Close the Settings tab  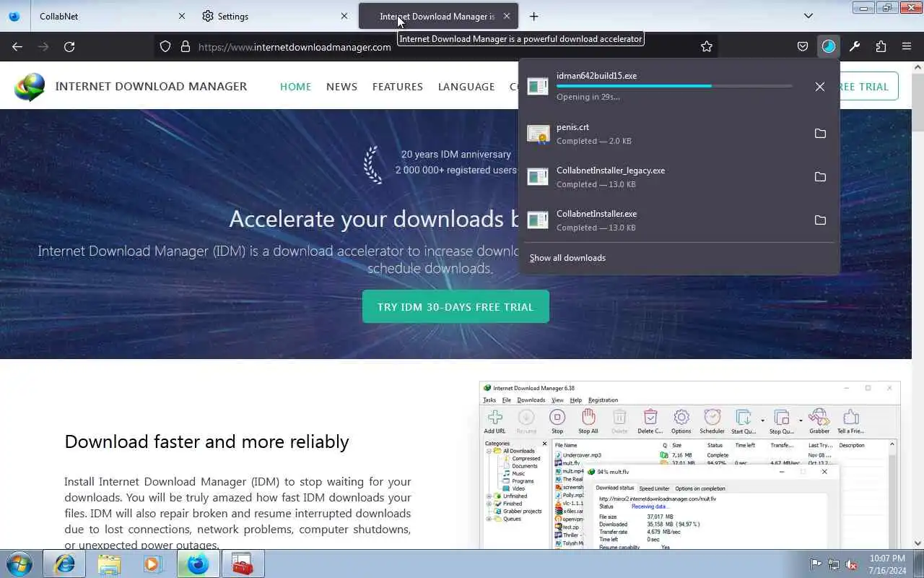[344, 16]
